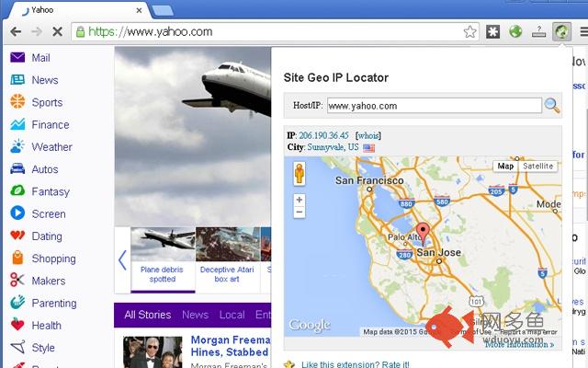Zoom out of the map with the minus button

pos(300,212)
